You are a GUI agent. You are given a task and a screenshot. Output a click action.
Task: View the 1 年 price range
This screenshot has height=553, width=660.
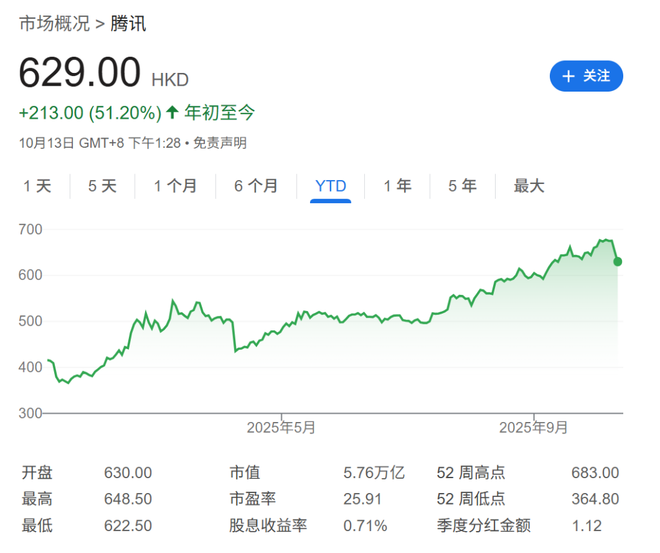click(x=397, y=186)
